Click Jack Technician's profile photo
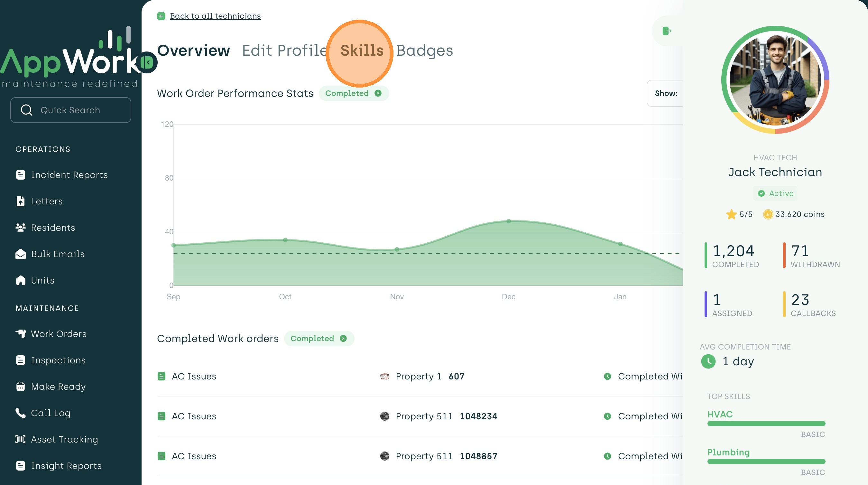The width and height of the screenshot is (868, 485). click(775, 80)
